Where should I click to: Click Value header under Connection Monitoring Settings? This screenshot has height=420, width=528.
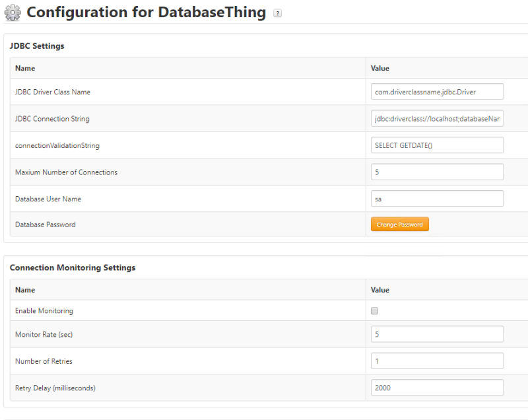(x=380, y=290)
